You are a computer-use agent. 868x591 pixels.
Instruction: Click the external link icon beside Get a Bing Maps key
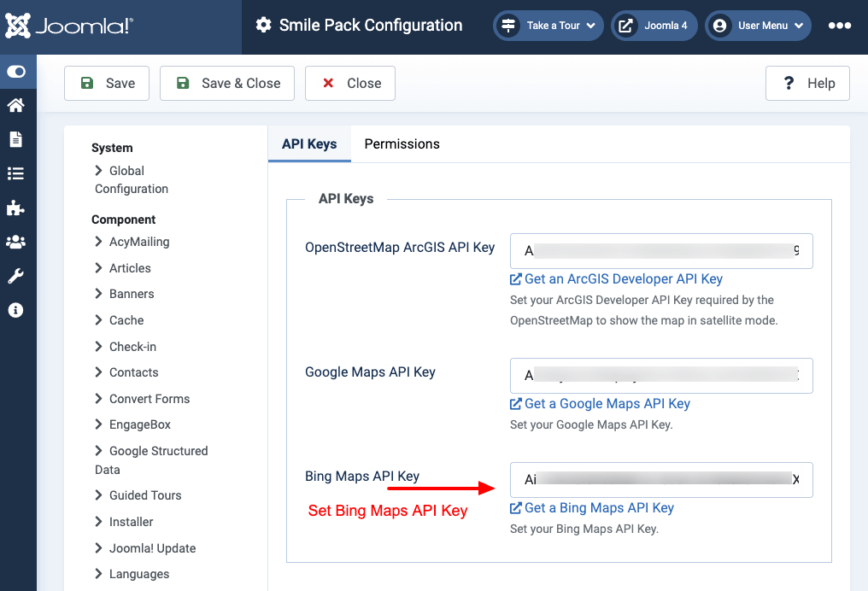(x=515, y=508)
